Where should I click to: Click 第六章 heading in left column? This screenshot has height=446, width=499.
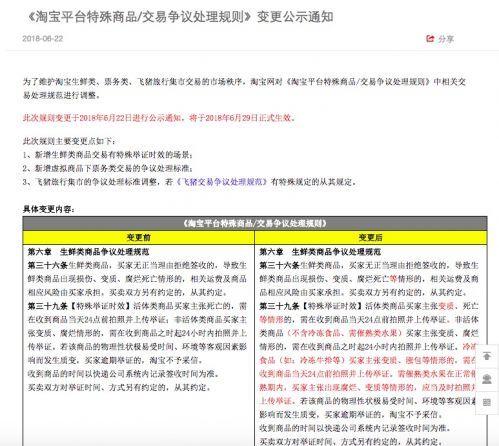88,252
